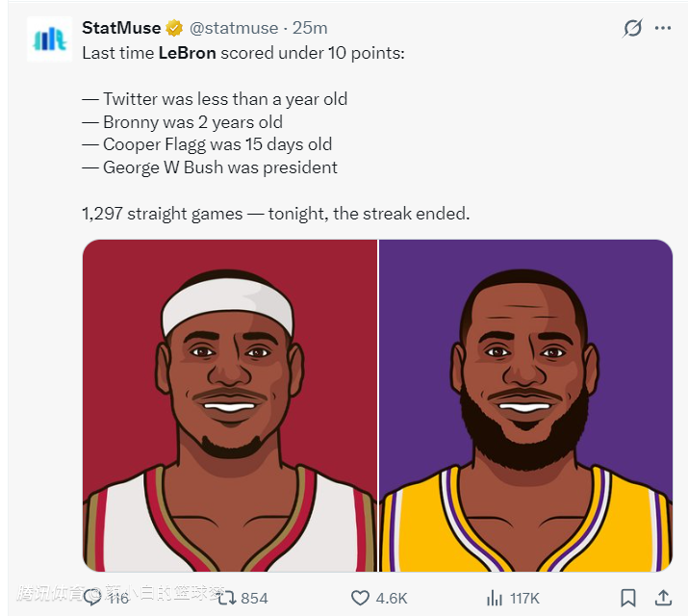Screen dimensions: 688x616
Task: Click the "Twitter was less than a year old" line
Action: click(x=215, y=98)
